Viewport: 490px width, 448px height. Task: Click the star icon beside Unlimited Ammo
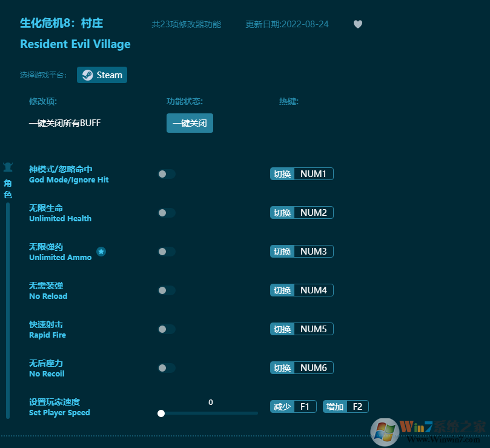(x=101, y=251)
